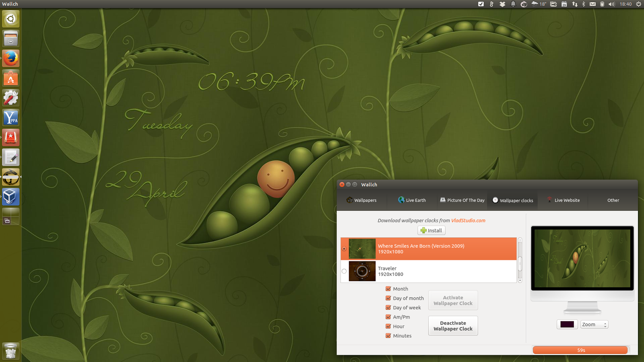Open the dark background color swatch
This screenshot has width=644, height=362.
point(567,325)
